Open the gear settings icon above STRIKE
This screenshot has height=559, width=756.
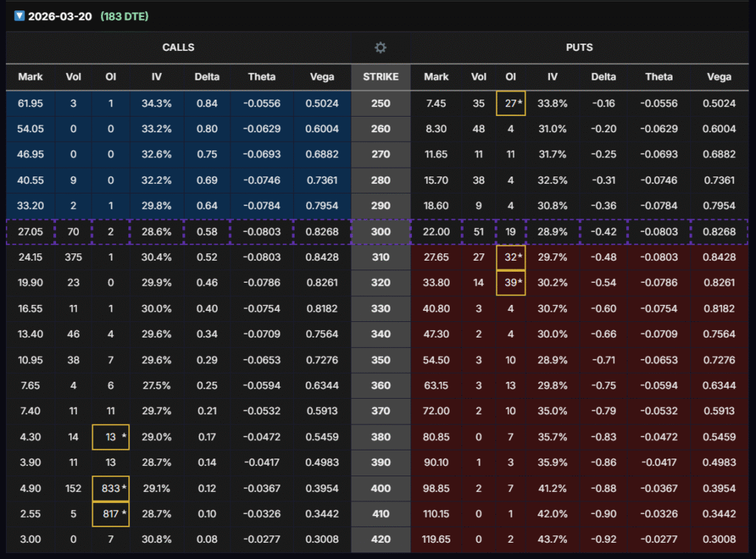point(380,48)
